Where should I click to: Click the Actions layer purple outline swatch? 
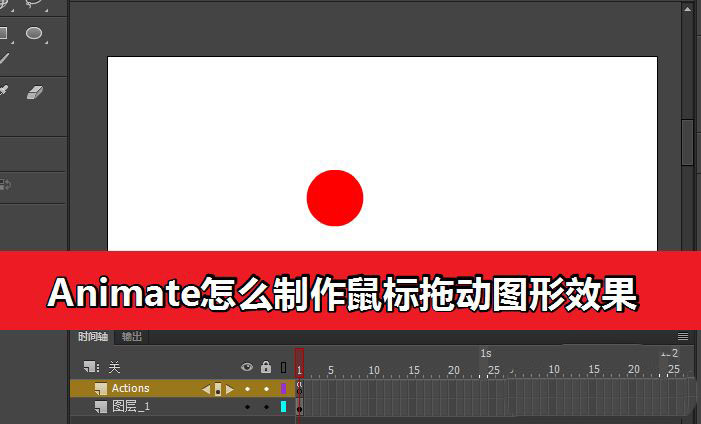tap(283, 388)
